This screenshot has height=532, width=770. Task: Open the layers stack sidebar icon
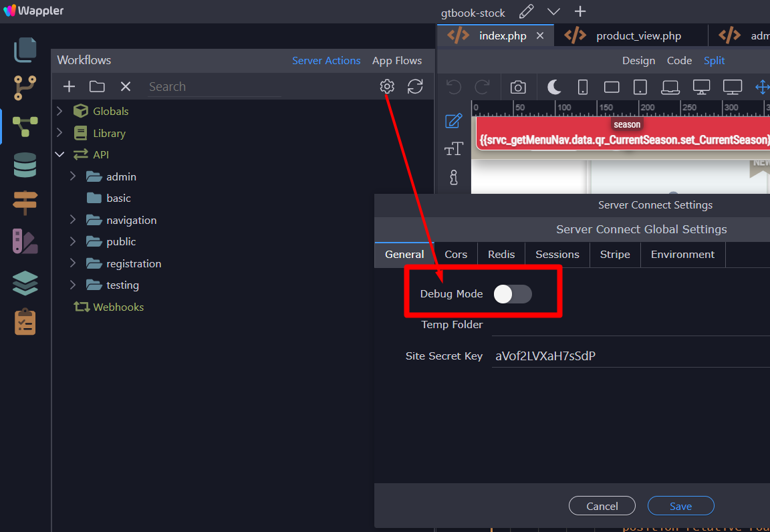tap(25, 283)
